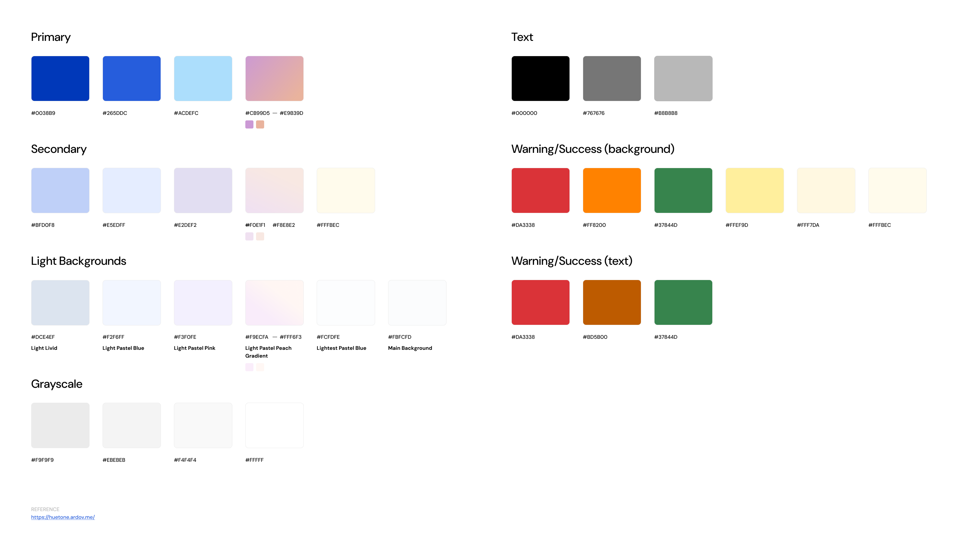The image size is (980, 551).
Task: Click the green #37844D success background swatch
Action: (x=683, y=190)
